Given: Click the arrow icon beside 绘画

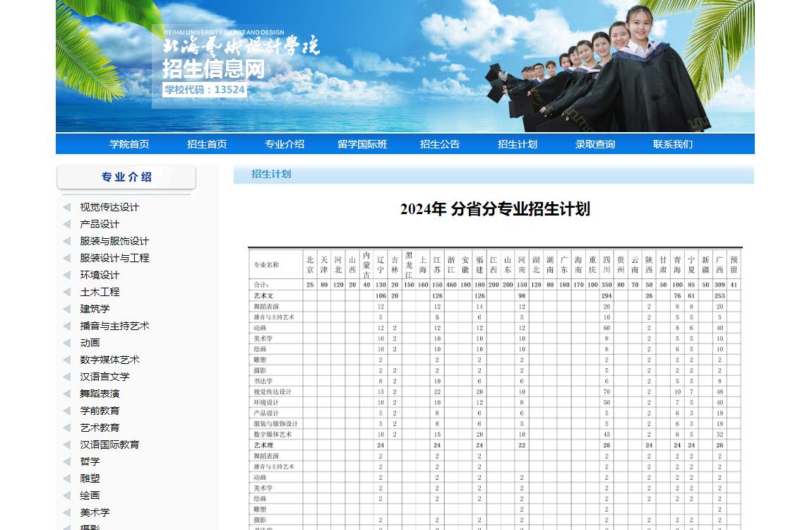Looking at the screenshot, I should 67,495.
